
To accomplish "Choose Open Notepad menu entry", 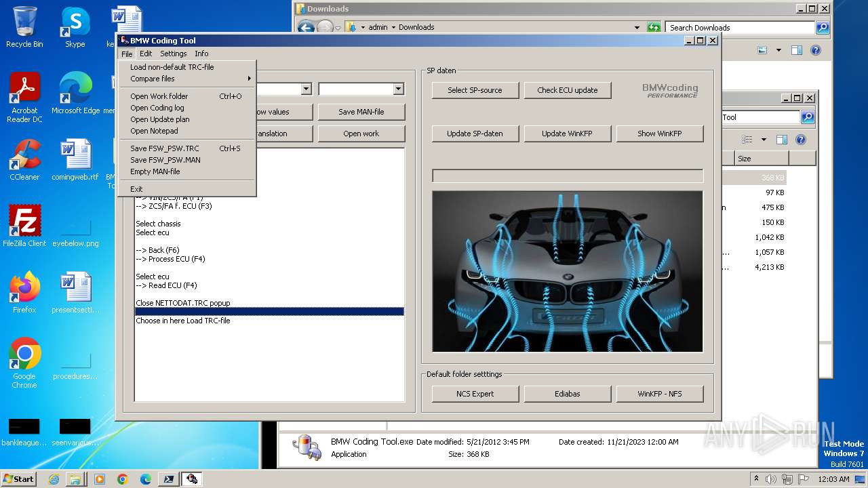I will [187, 131].
